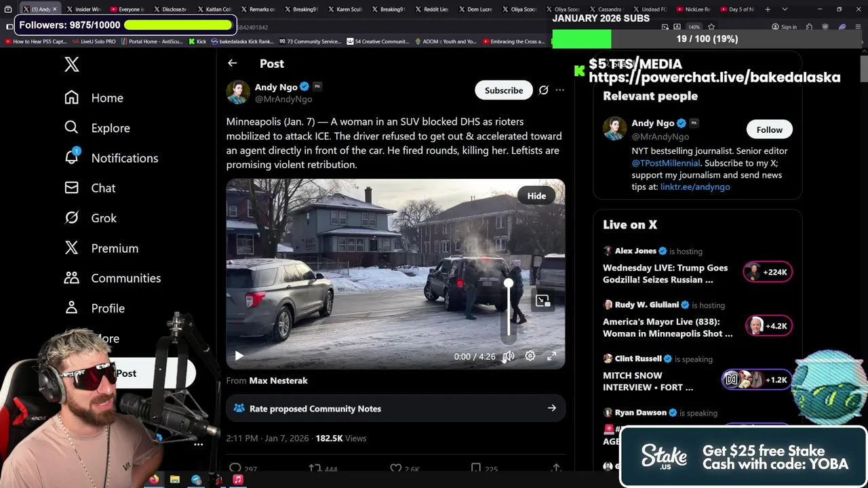Open Max Nesterak's profile link

(278, 380)
